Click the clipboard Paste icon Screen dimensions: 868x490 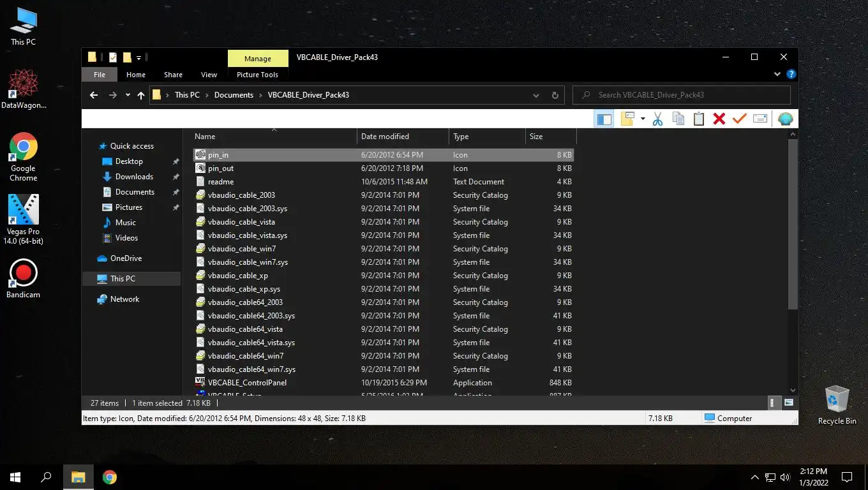pyautogui.click(x=699, y=119)
